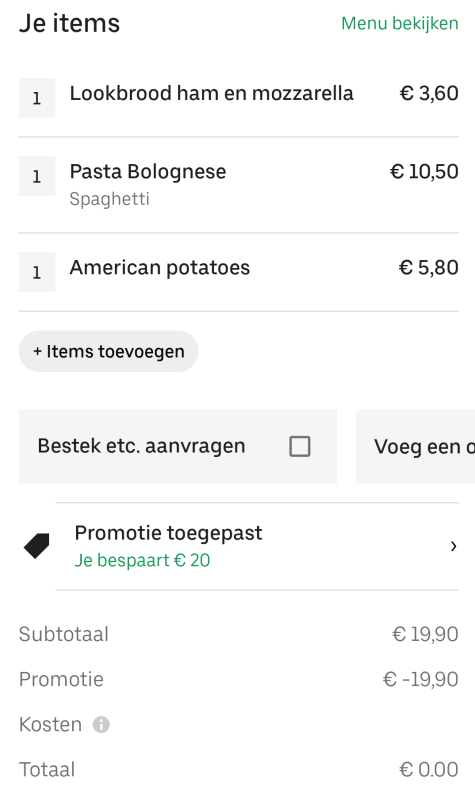This screenshot has height=794, width=475.
Task: Click the € 10,50 price of Pasta Bolognese
Action: 424,172
